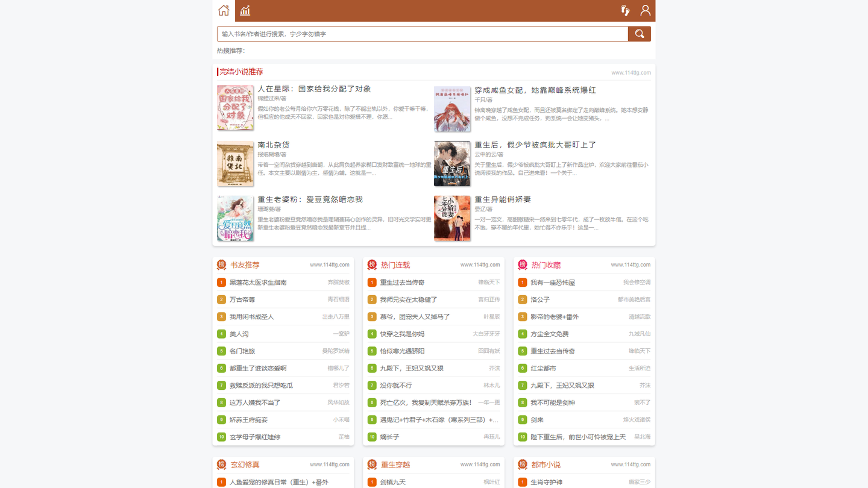
Task: Open 玄学母子爆红娃综 entry
Action: tap(255, 437)
